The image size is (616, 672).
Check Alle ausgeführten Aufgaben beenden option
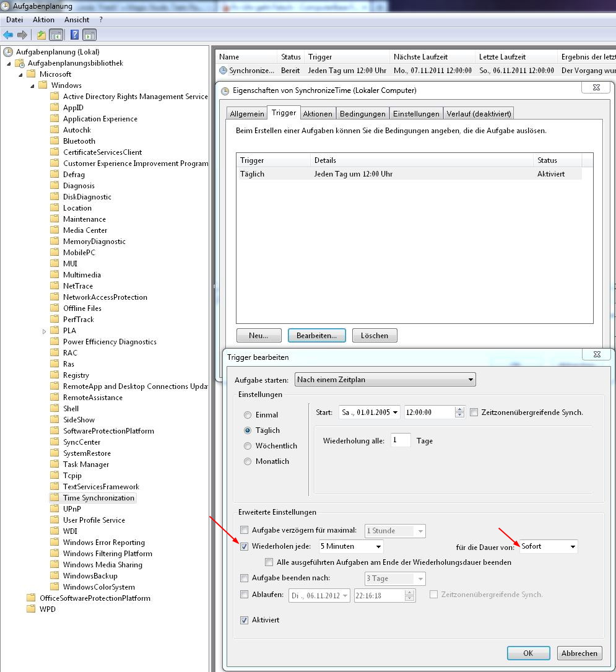[269, 562]
